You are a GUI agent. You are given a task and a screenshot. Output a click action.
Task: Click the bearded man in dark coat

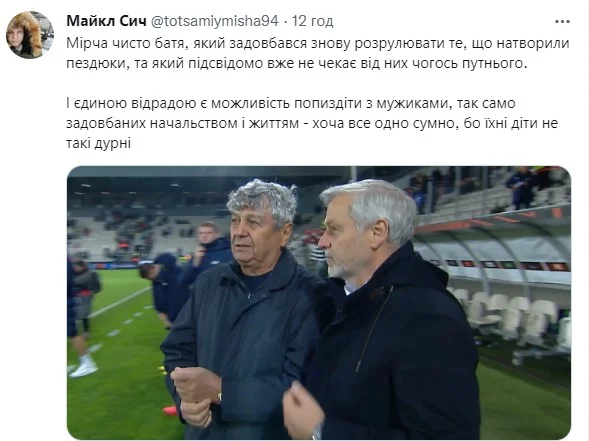pyautogui.click(x=387, y=312)
